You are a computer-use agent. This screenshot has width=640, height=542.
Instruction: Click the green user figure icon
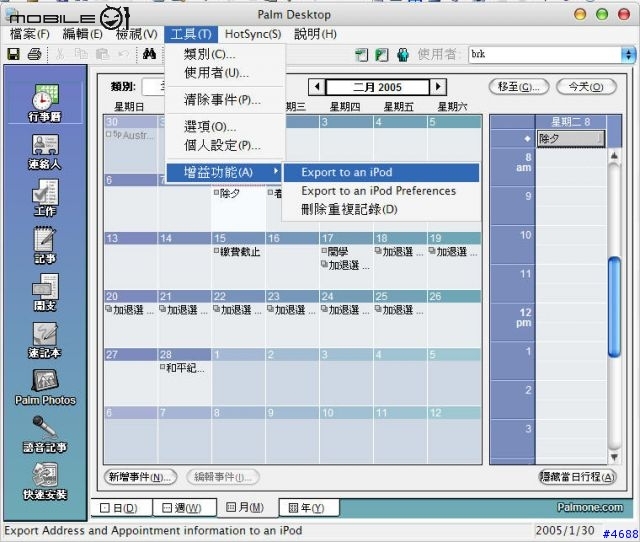coord(403,55)
